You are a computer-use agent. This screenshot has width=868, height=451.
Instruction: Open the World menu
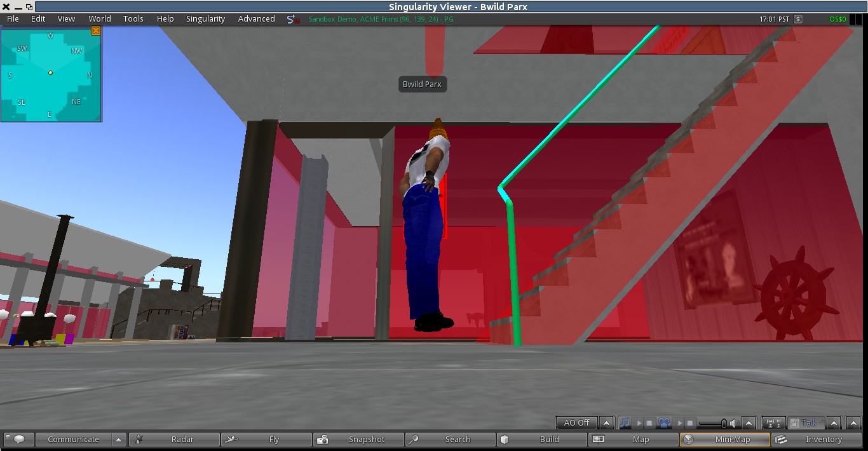click(100, 18)
